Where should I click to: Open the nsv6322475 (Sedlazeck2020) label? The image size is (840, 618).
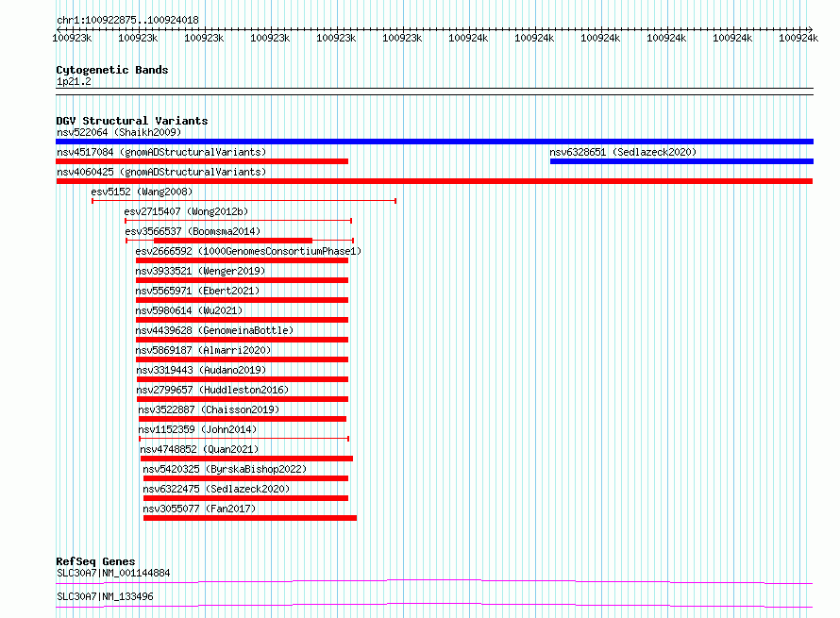click(x=216, y=489)
